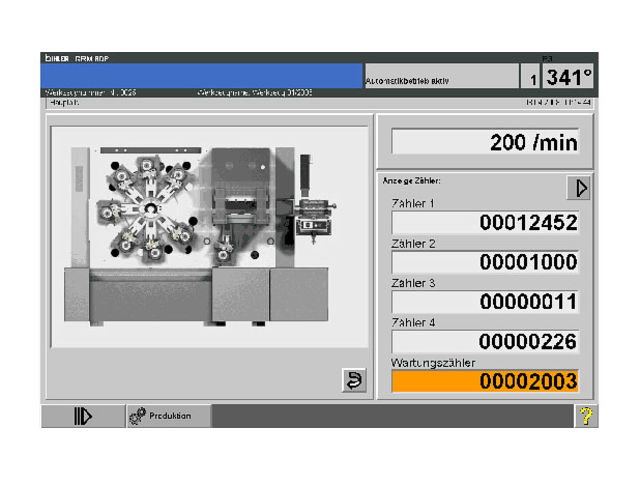640x480 pixels.
Task: Click the orange Wartungszähler field
Action: point(484,381)
